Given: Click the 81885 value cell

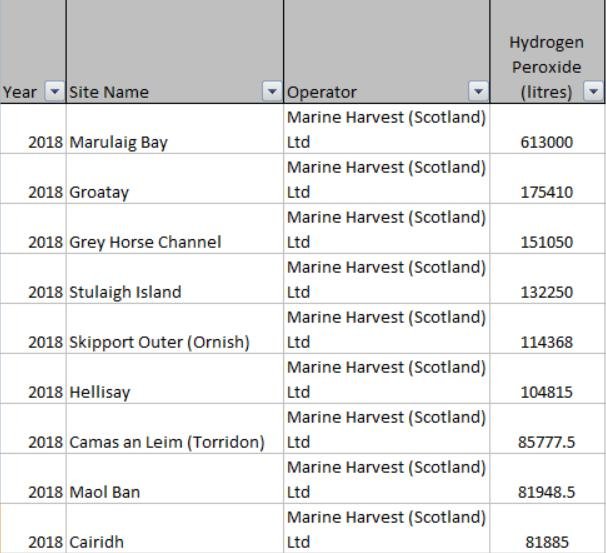Looking at the screenshot, I should (x=547, y=542).
